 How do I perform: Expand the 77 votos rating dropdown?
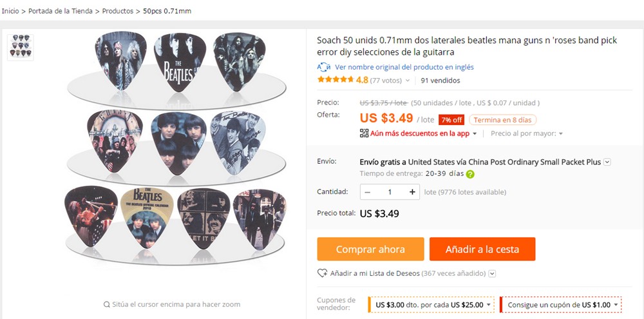click(x=407, y=81)
